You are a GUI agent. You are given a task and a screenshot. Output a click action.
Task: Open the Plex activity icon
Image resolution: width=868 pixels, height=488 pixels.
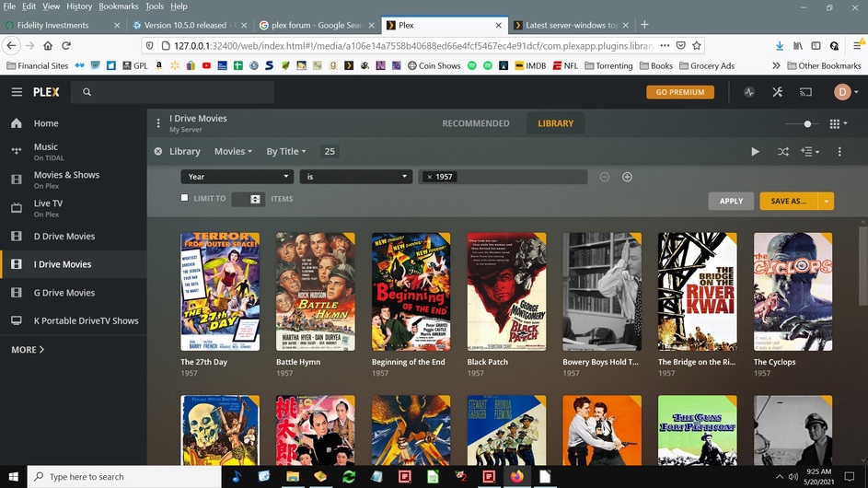749,92
